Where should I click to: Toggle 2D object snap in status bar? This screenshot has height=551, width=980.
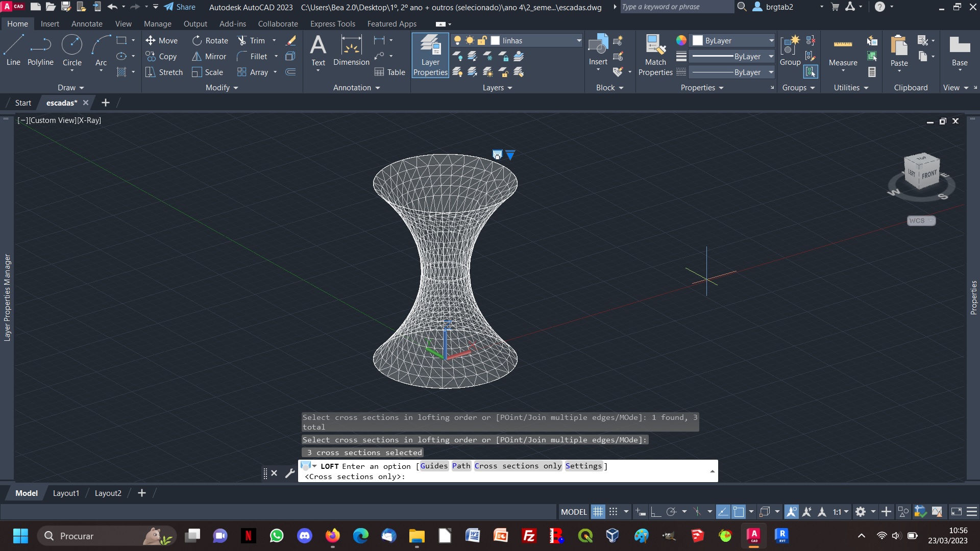click(x=739, y=512)
